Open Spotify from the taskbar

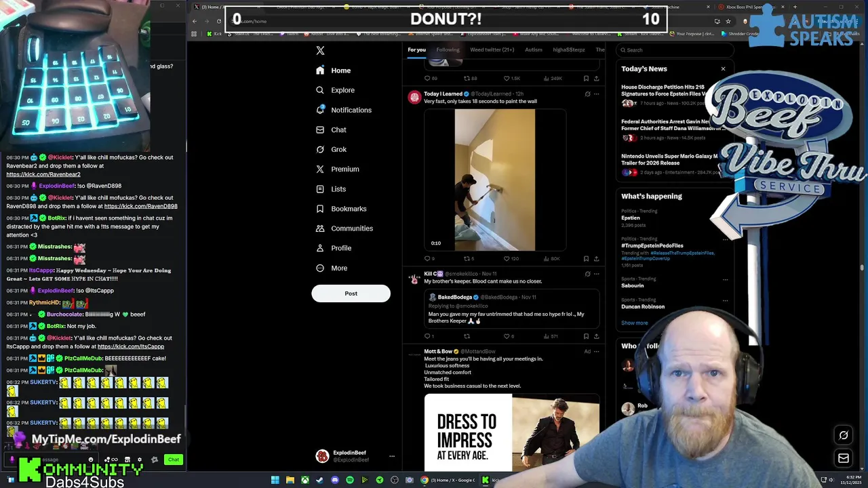point(350,480)
